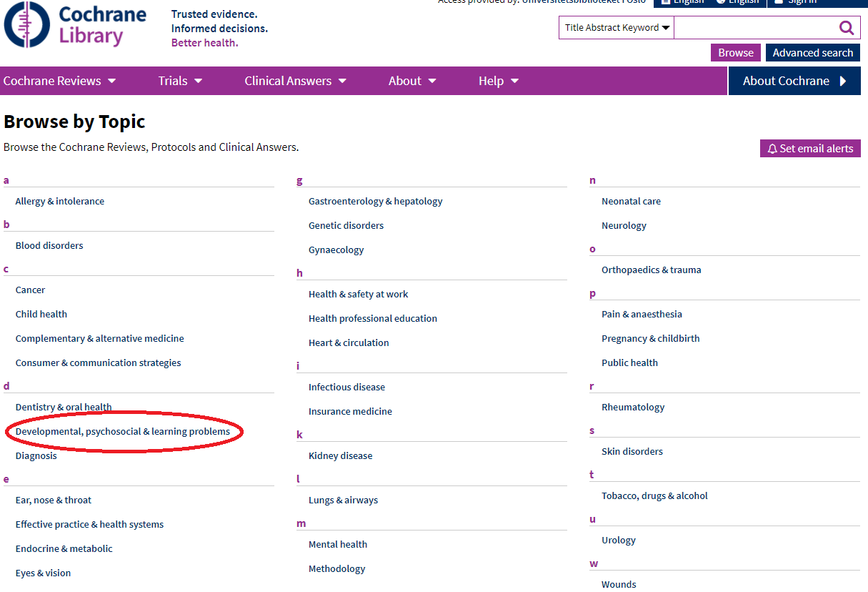Open the Urology topic
This screenshot has height=592, width=868.
619,541
